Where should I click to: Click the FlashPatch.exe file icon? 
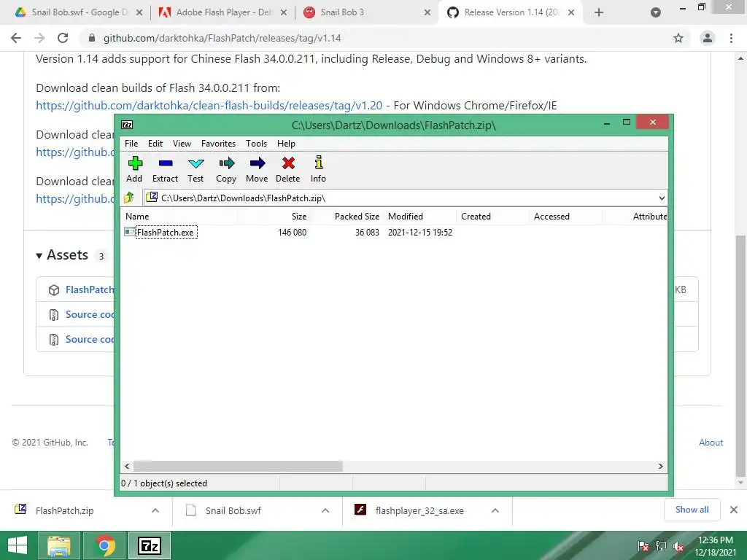pyautogui.click(x=129, y=232)
